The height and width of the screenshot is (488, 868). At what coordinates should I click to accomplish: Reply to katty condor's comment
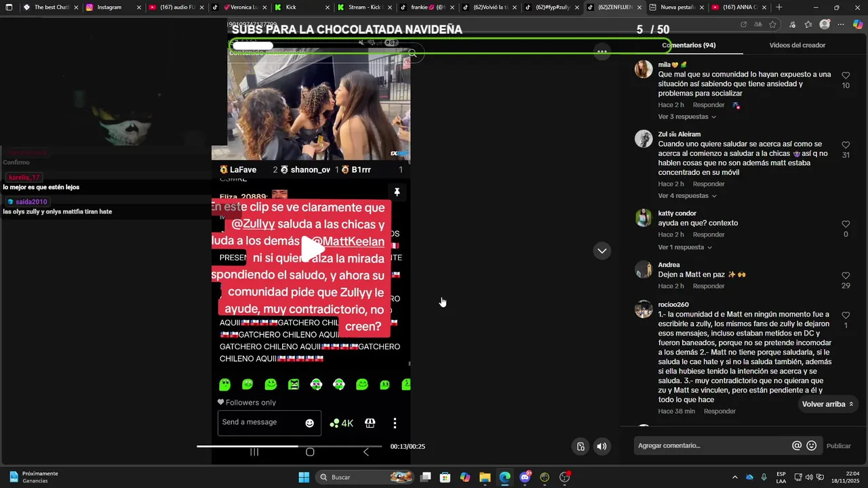709,235
